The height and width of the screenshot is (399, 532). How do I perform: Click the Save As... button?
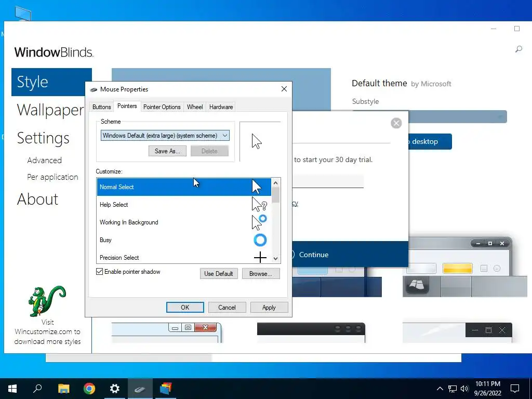[167, 151]
